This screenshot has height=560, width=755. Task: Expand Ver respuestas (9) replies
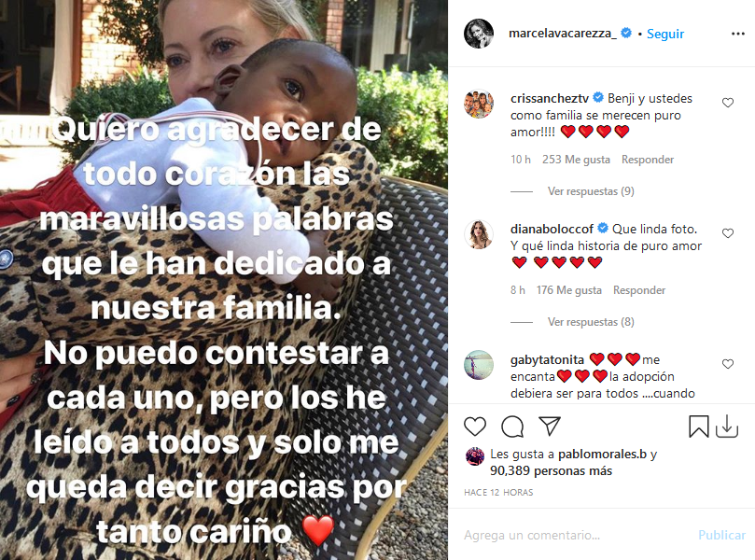click(x=591, y=191)
